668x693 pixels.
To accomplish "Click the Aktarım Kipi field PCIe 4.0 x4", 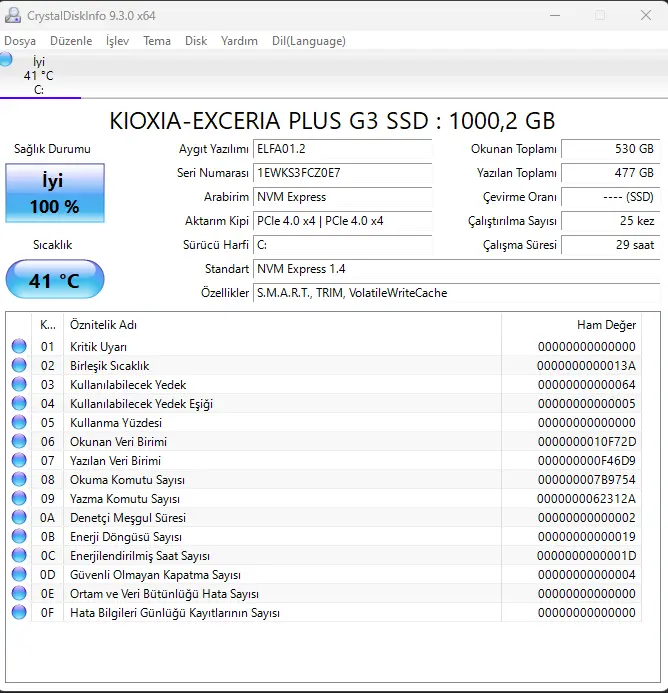I will (343, 221).
